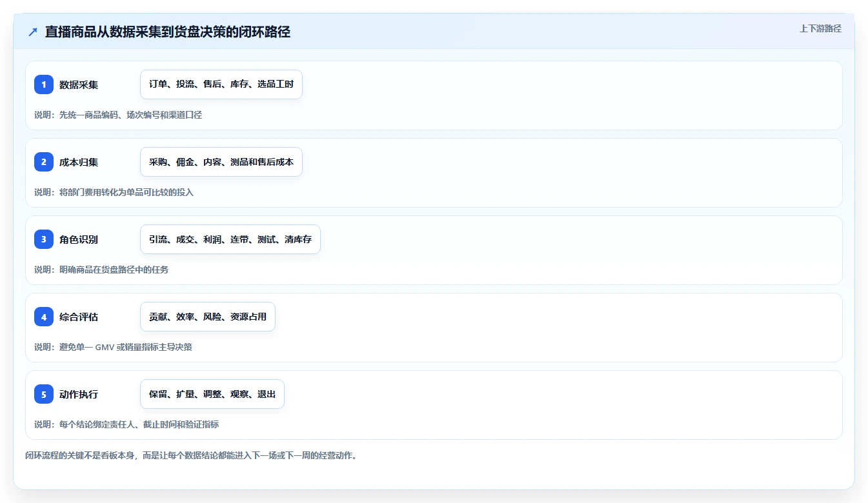Click the 订单、投流、售后、库存、选品工时 chip
Viewport: 868px width, 503px height.
point(221,84)
